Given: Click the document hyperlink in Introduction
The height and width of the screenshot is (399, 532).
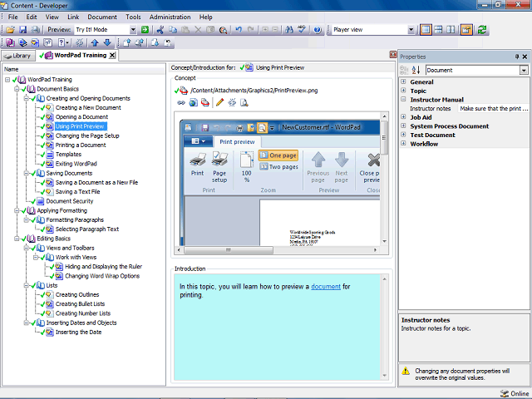Looking at the screenshot, I should pyautogui.click(x=326, y=287).
